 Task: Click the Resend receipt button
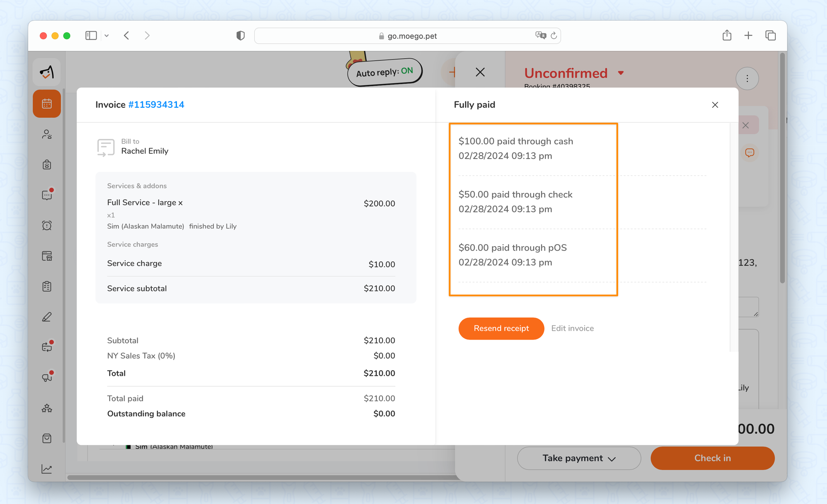[501, 328]
